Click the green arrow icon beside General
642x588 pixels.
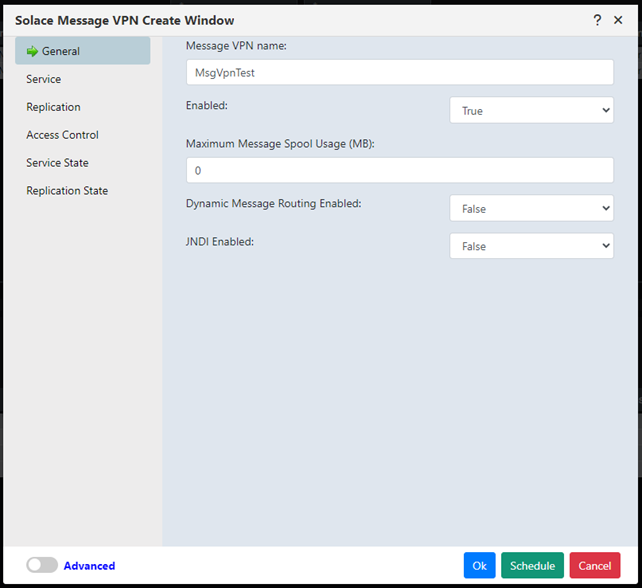pos(32,51)
